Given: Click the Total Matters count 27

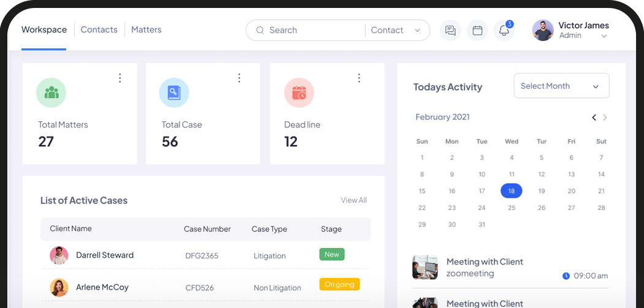Looking at the screenshot, I should 46,141.
